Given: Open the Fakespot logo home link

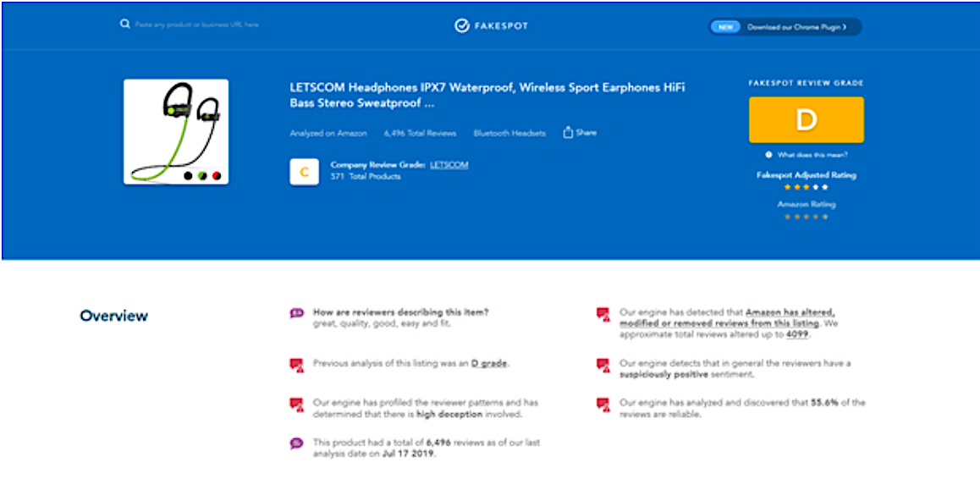Looking at the screenshot, I should coord(491,25).
